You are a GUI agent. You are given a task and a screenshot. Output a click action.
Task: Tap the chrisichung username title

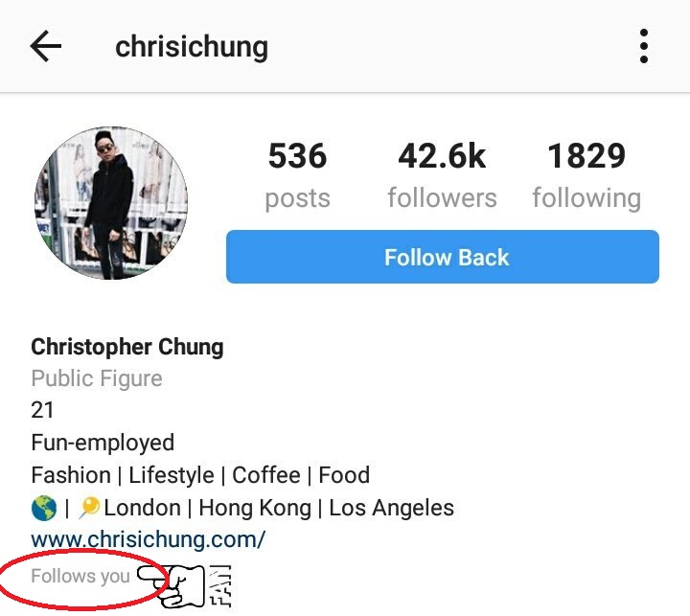coord(192,47)
